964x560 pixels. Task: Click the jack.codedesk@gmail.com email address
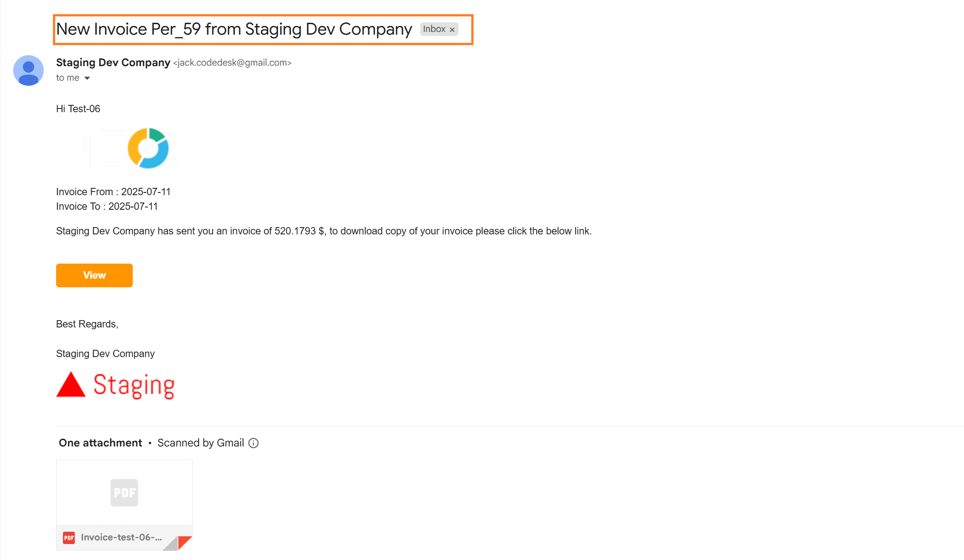(x=232, y=62)
